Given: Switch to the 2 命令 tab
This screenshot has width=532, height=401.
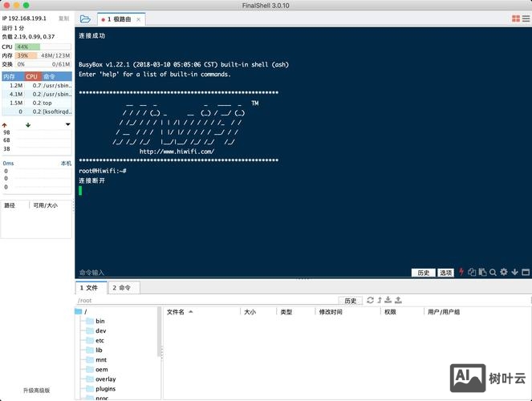Looking at the screenshot, I should click(x=121, y=287).
